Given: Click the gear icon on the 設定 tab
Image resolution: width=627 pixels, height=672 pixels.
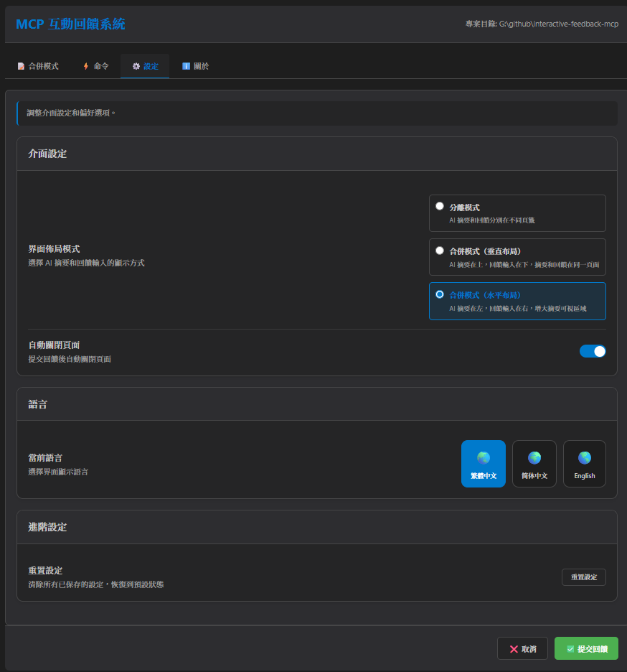Looking at the screenshot, I should tap(136, 65).
